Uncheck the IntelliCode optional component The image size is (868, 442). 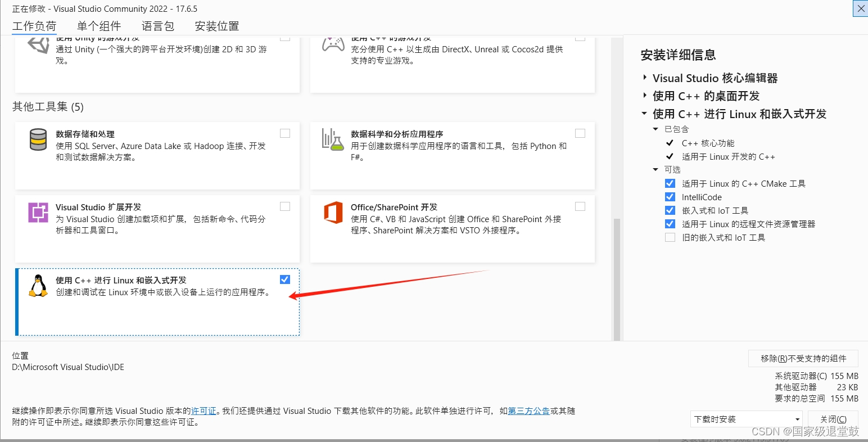[670, 197]
